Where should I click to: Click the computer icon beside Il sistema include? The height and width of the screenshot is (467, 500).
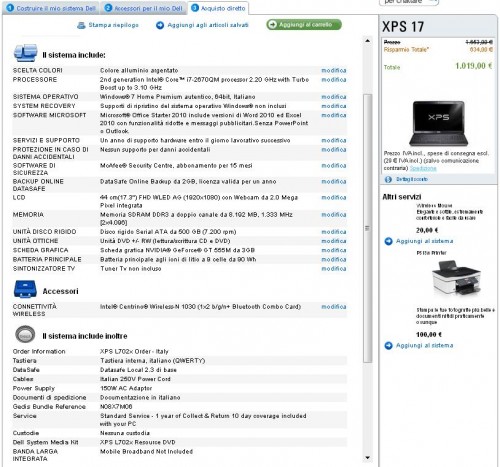point(25,53)
